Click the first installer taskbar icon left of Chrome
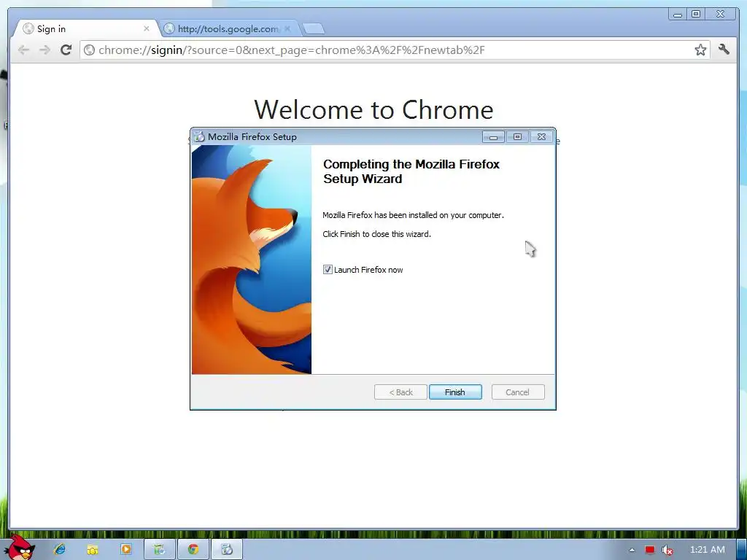 click(x=160, y=549)
